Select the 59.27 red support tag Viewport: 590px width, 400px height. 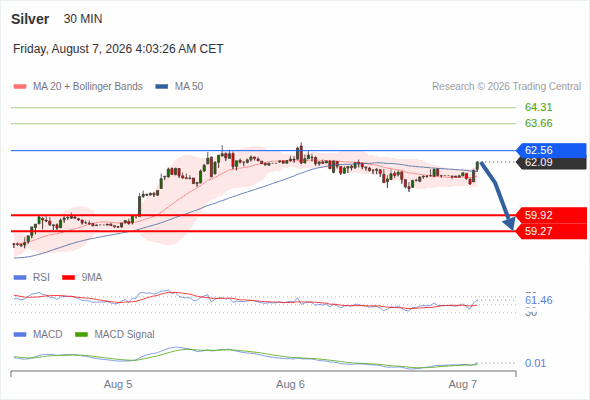pyautogui.click(x=551, y=231)
